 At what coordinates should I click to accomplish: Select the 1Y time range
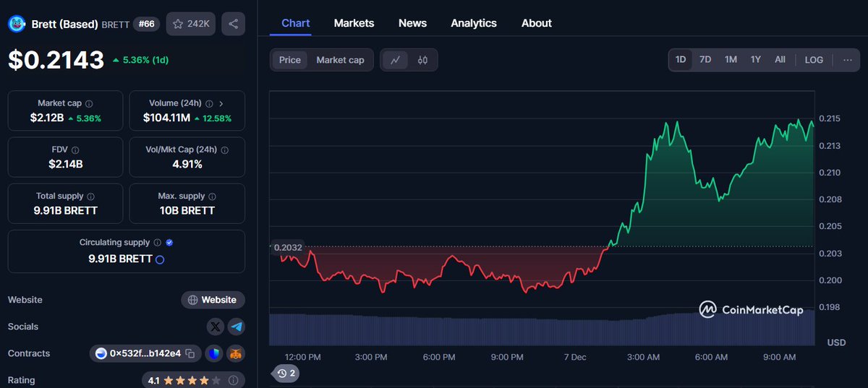click(x=755, y=60)
